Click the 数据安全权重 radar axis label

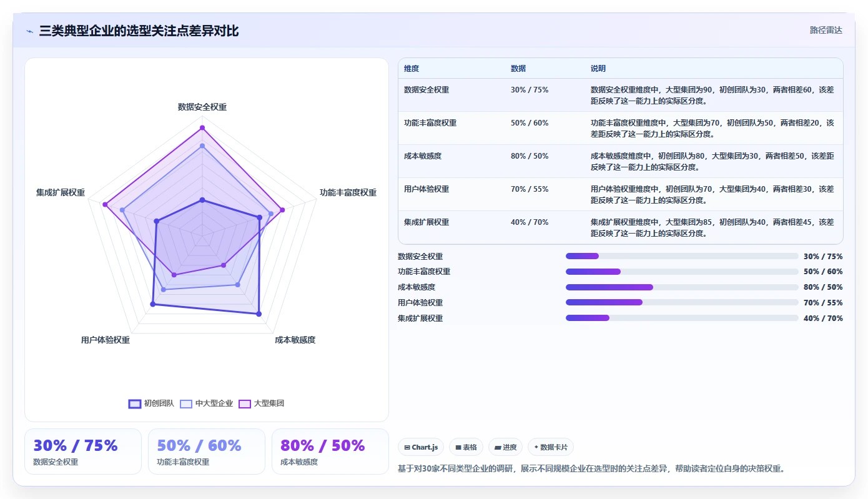coord(202,107)
